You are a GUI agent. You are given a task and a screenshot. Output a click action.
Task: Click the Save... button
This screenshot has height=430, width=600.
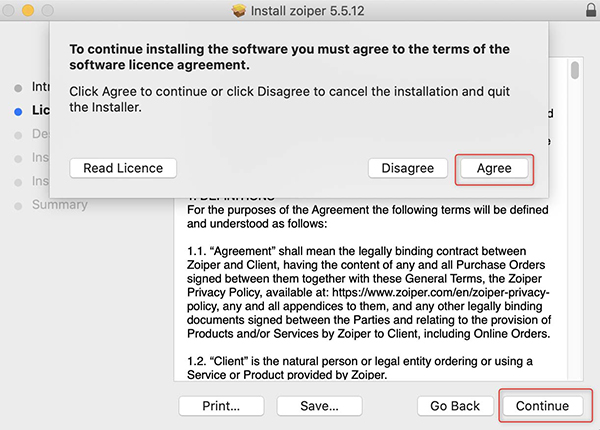320,406
